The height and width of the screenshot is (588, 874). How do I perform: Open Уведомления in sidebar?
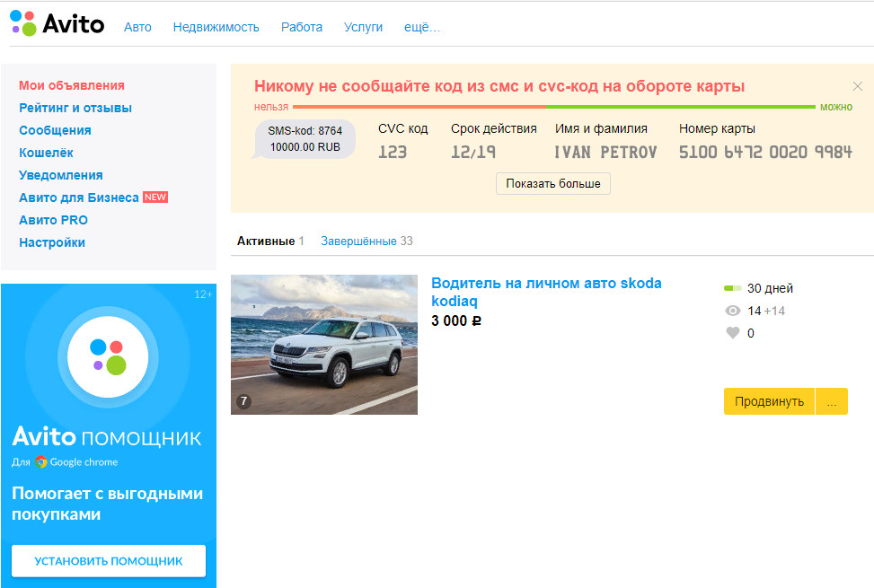[x=61, y=175]
